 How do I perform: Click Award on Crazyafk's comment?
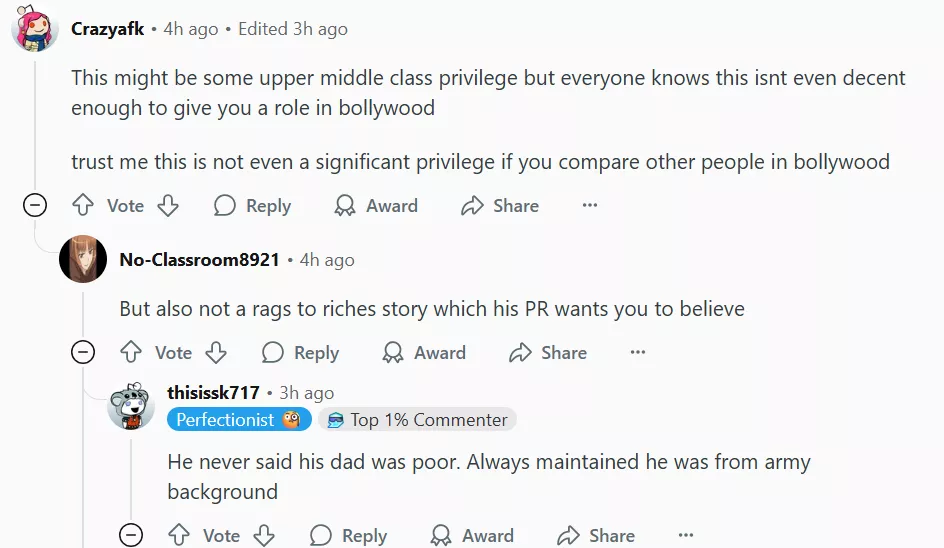376,206
